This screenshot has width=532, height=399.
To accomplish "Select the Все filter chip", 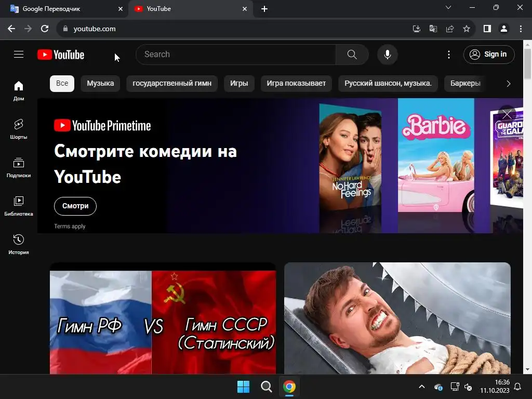I will 62,84.
